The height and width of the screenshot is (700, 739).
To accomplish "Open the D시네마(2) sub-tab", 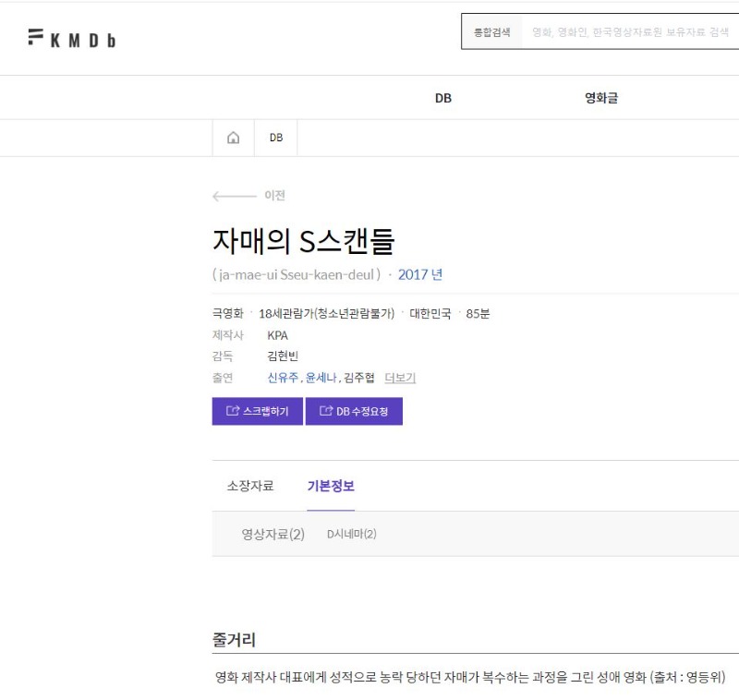I will click(x=351, y=534).
